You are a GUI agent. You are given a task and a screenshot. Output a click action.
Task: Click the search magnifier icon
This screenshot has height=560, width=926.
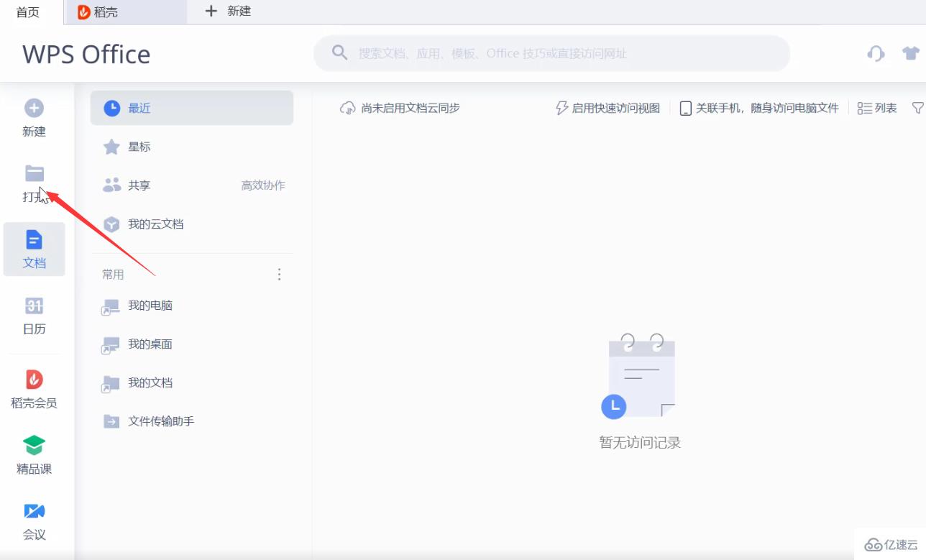(x=339, y=53)
